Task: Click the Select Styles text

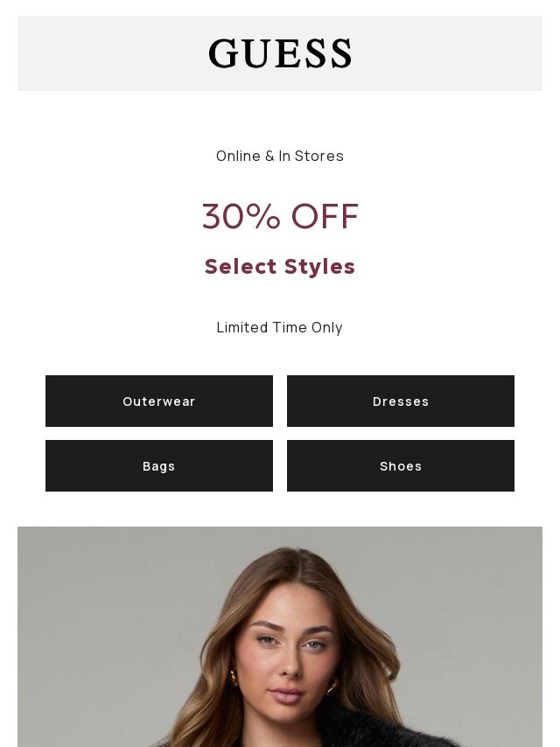Action: point(280,266)
